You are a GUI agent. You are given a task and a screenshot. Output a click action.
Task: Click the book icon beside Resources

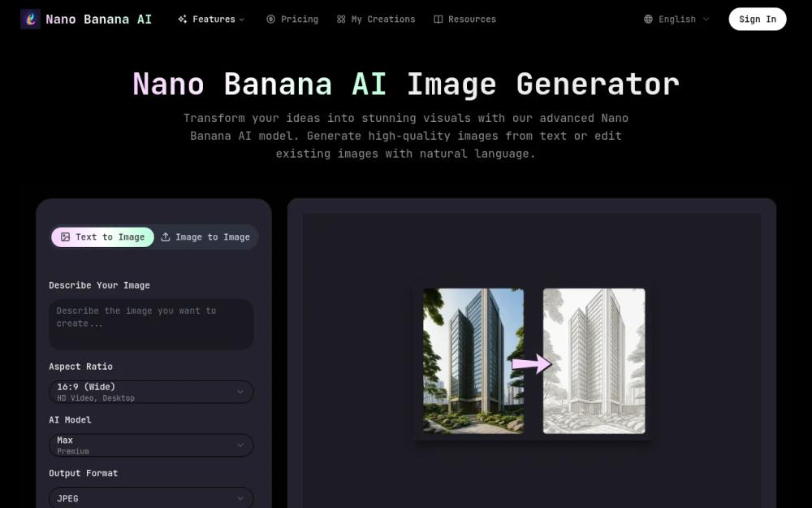click(438, 20)
